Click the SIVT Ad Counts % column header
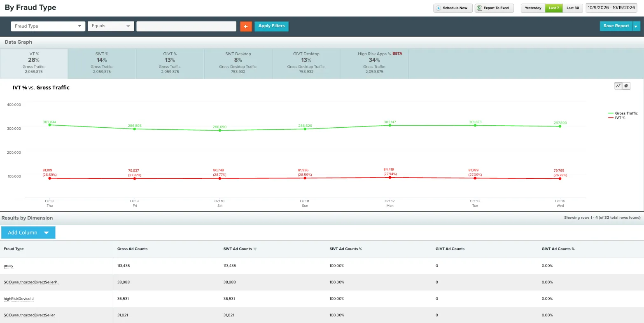The width and height of the screenshot is (644, 323). tap(346, 249)
